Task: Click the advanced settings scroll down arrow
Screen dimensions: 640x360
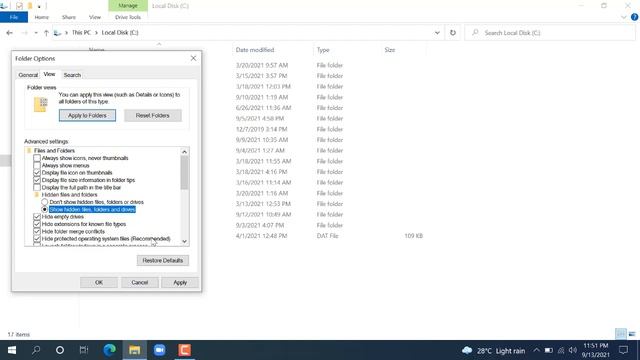Action: (x=184, y=241)
